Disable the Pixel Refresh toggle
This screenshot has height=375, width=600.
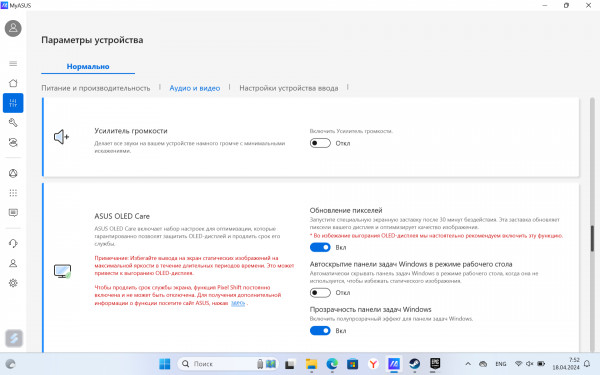click(x=320, y=247)
